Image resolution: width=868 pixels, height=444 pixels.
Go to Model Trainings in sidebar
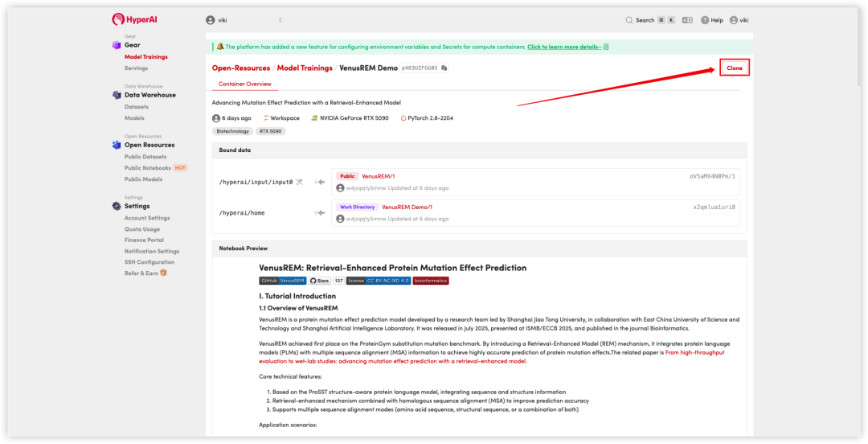coord(146,56)
